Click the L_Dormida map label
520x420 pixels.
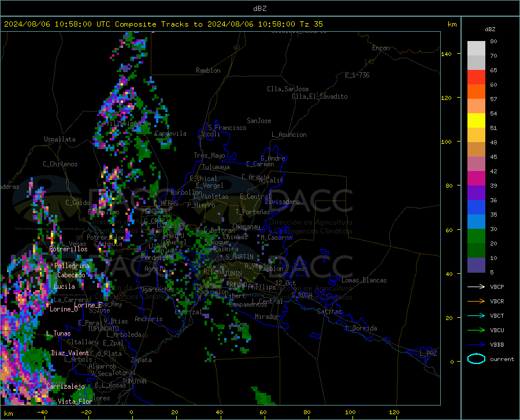(361, 328)
